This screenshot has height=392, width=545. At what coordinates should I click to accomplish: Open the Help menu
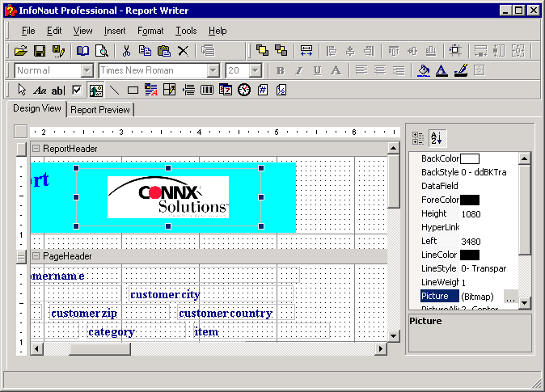(218, 31)
